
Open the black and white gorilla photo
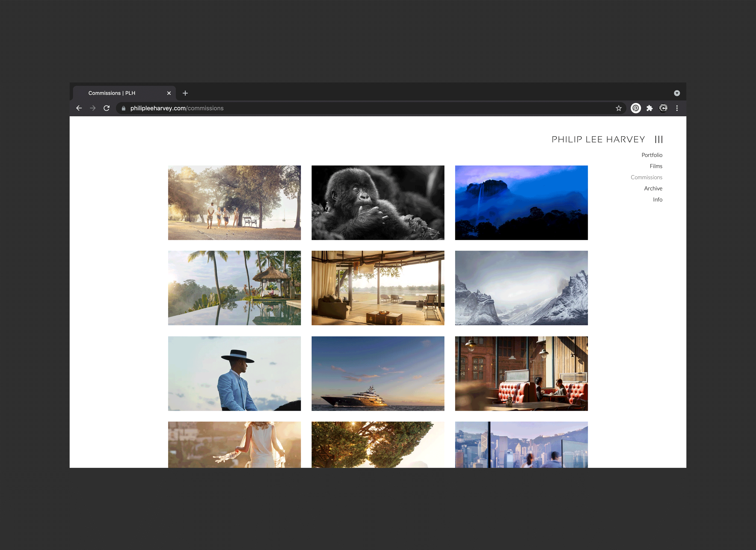(x=378, y=203)
